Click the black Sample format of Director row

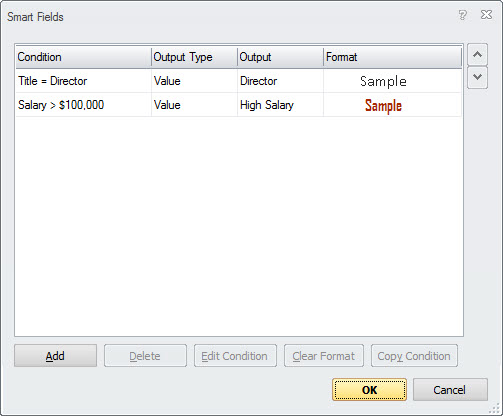coord(383,81)
